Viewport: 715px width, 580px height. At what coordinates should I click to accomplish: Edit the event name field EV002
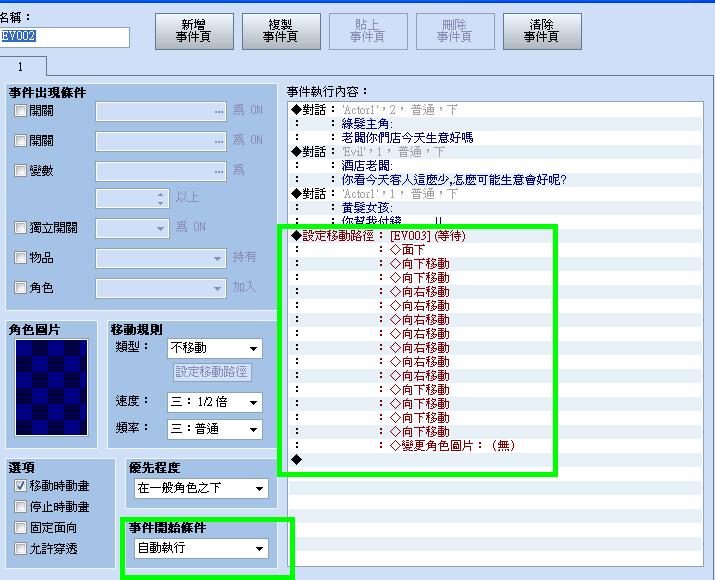click(x=64, y=37)
